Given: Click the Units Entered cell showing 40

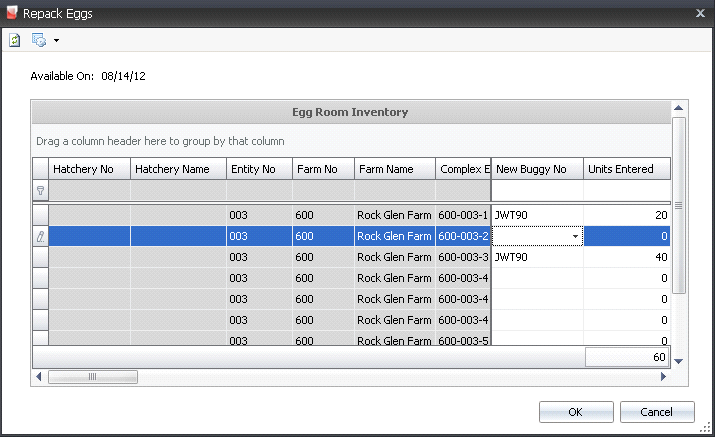Looking at the screenshot, I should point(626,257).
